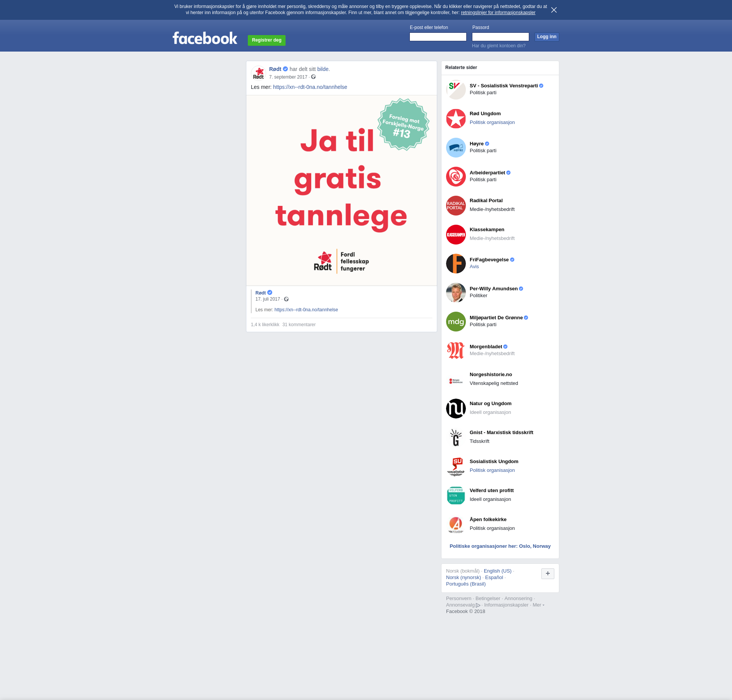Open Klassekampen page icon

point(456,235)
